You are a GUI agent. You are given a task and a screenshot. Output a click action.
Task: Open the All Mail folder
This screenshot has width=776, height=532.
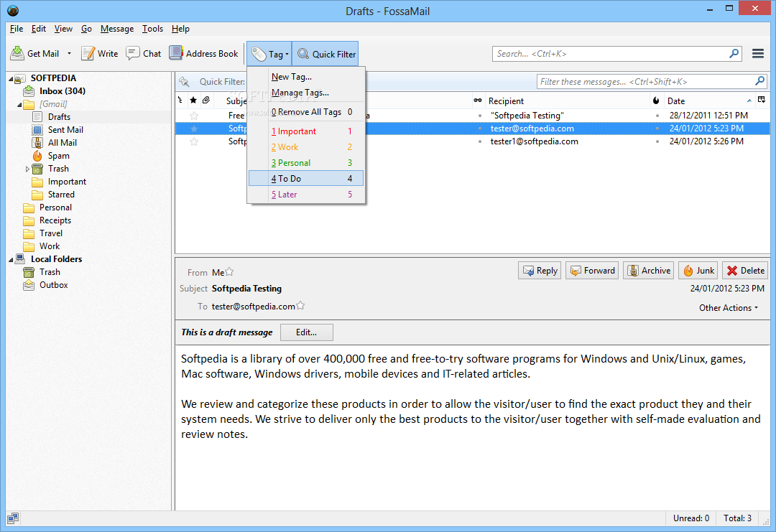pos(63,142)
